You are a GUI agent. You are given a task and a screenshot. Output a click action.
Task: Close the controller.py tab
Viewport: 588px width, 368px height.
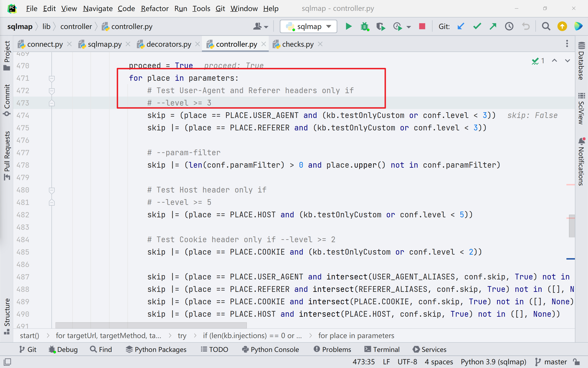[264, 44]
